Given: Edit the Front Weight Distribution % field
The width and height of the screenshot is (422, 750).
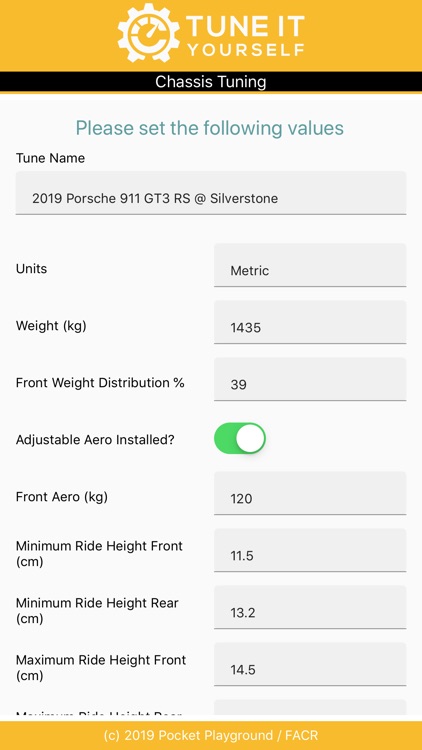Looking at the screenshot, I should click(x=310, y=379).
